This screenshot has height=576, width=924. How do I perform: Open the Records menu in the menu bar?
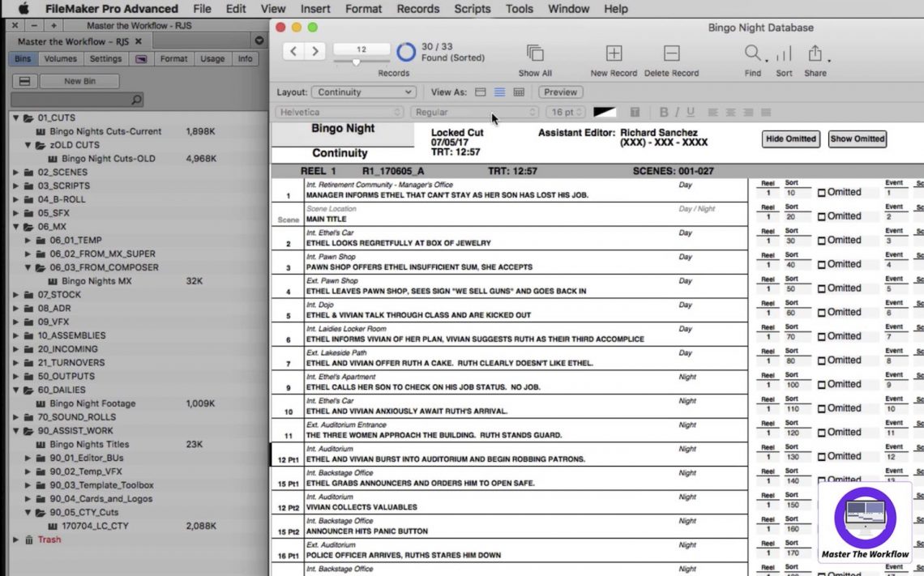coord(417,9)
